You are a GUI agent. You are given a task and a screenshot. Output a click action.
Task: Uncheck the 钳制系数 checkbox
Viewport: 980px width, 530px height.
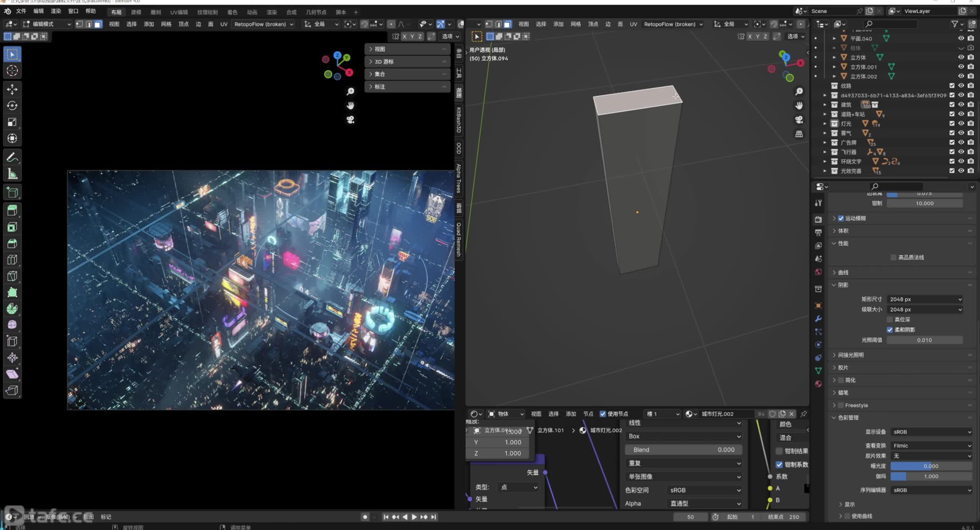tap(779, 465)
